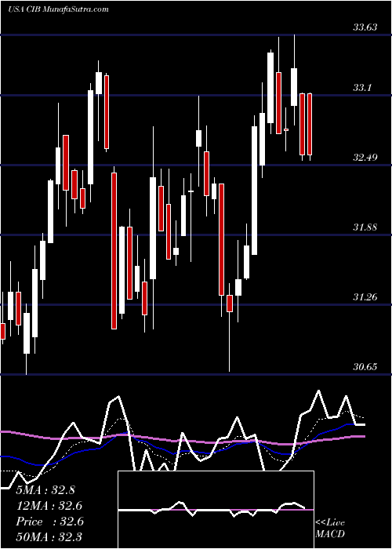392x549 pixels.
Task: Click the 33.1 price level label
Action: coord(361,88)
